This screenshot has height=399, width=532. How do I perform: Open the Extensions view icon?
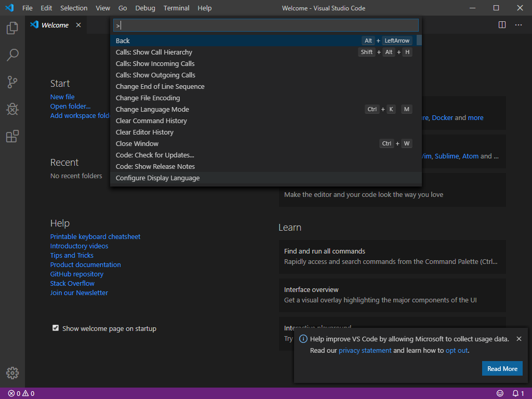click(x=12, y=137)
